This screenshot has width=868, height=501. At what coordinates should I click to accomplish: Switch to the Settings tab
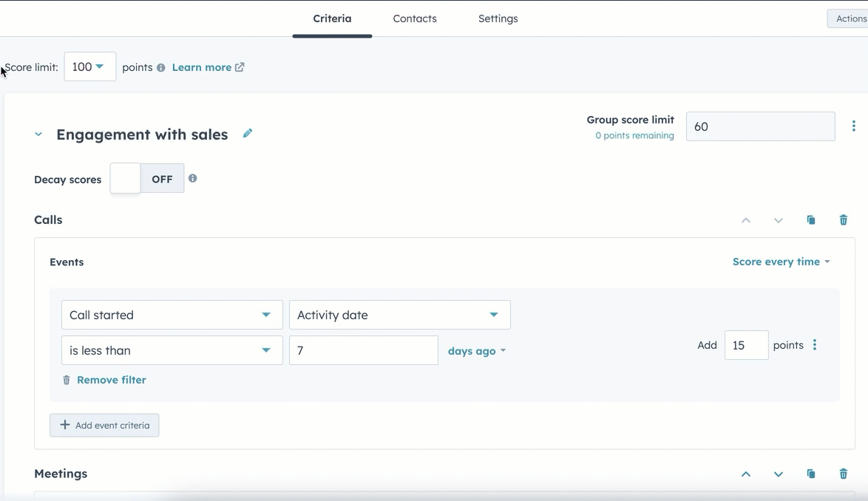[498, 18]
